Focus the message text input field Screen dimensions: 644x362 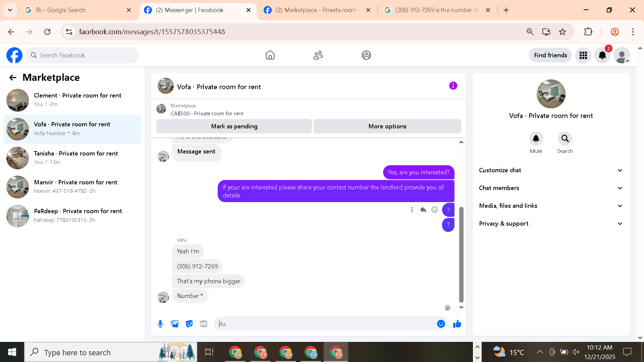tap(325, 324)
